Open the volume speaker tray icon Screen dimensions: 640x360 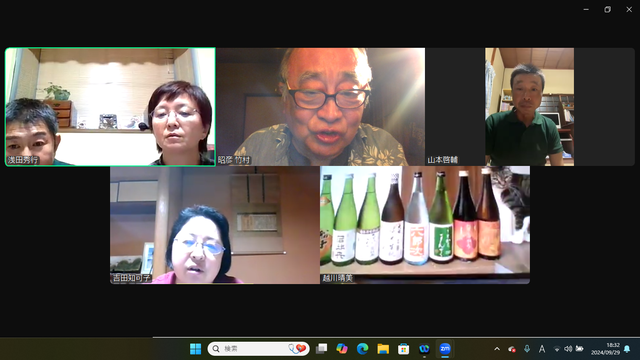point(568,349)
